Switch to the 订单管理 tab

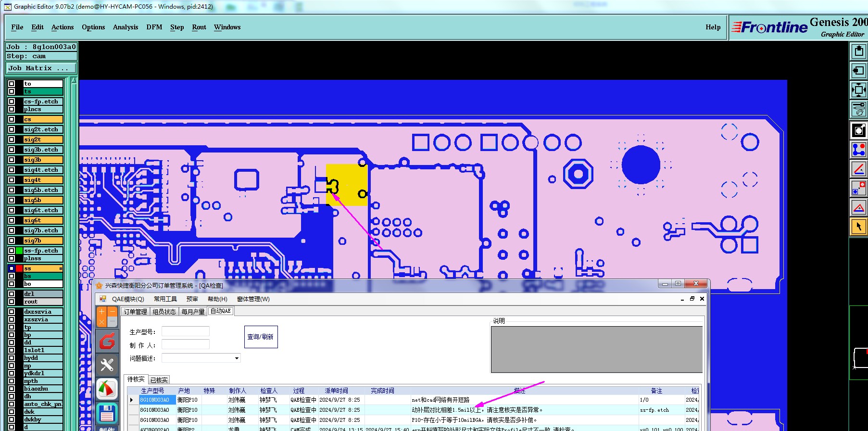coord(136,312)
